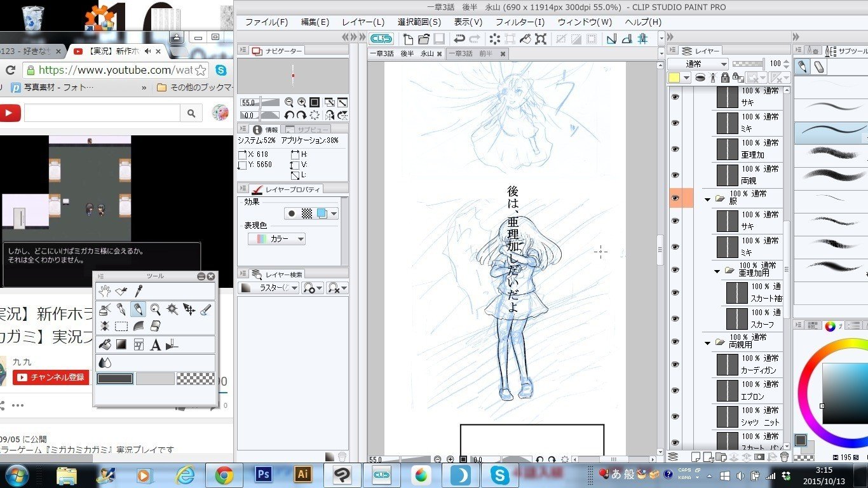
Task: Click the Chrome URL address bar
Action: (x=114, y=70)
